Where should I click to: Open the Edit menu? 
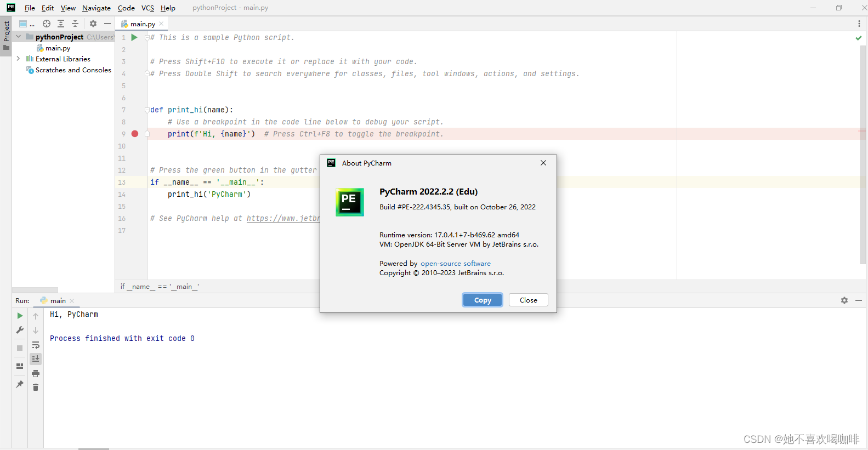[48, 8]
